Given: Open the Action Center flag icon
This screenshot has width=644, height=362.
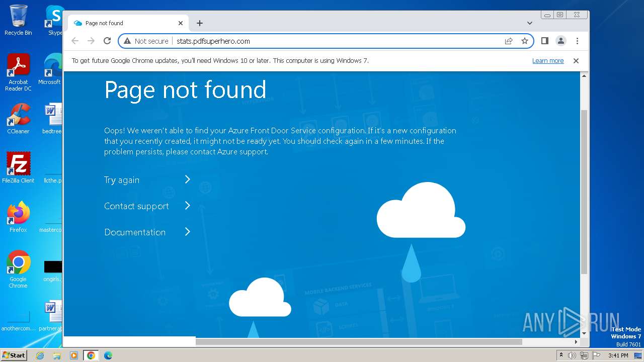Looking at the screenshot, I should pos(596,355).
